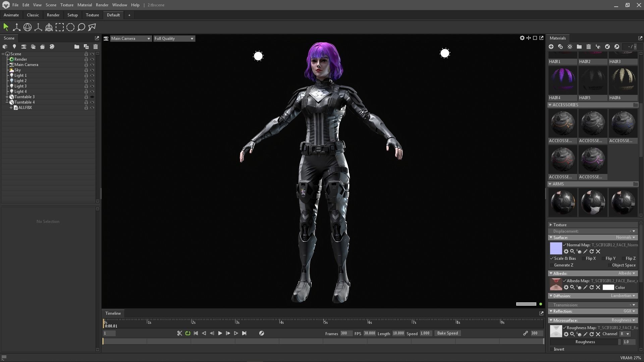Switch to the Animate workspace tab
644x362 pixels.
[x=11, y=15]
